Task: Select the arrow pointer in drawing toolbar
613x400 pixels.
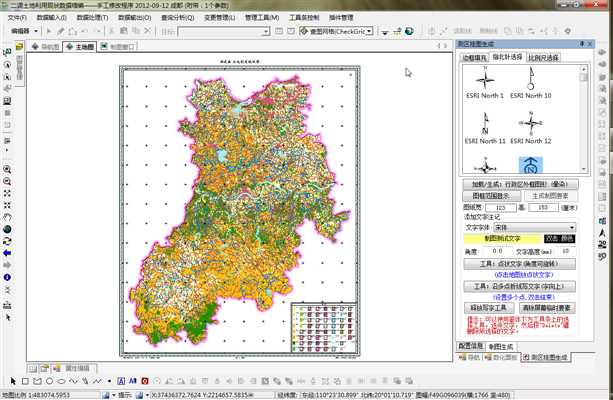Action: click(13, 381)
